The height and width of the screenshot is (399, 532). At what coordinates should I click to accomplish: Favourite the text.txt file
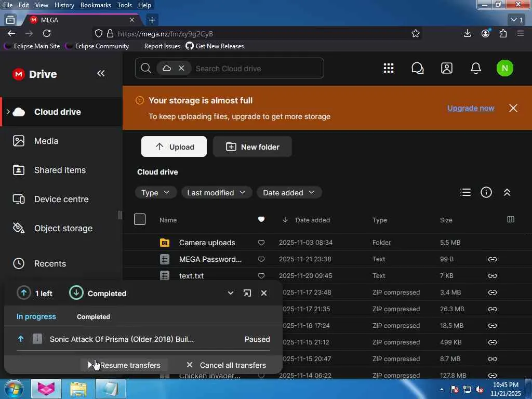pyautogui.click(x=261, y=276)
